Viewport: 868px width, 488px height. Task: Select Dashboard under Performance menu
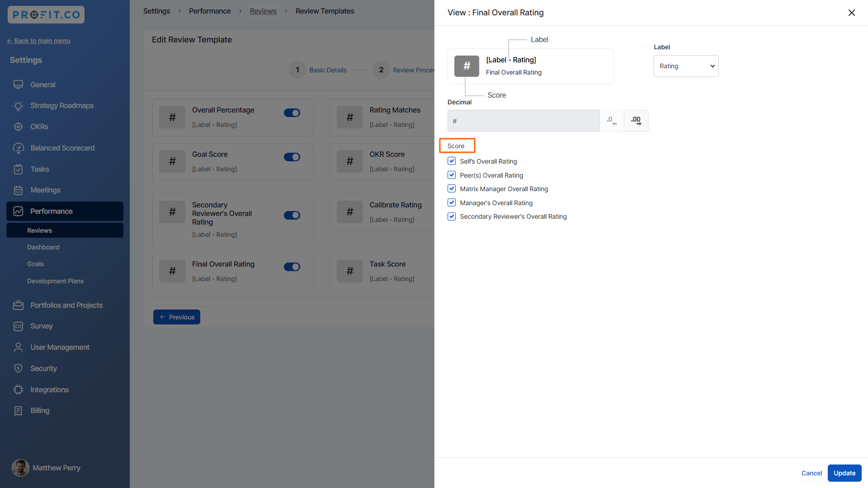[x=43, y=247]
